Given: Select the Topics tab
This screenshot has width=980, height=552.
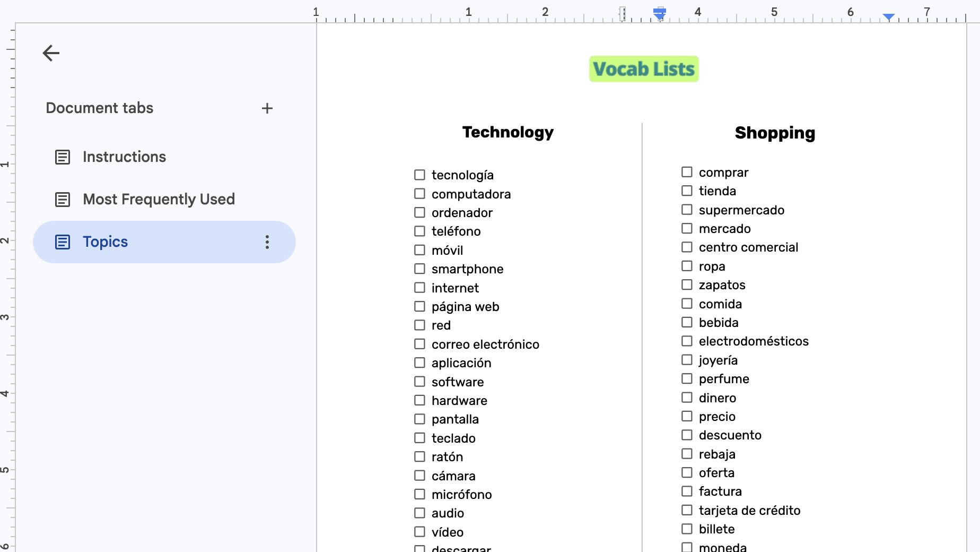Looking at the screenshot, I should point(164,242).
